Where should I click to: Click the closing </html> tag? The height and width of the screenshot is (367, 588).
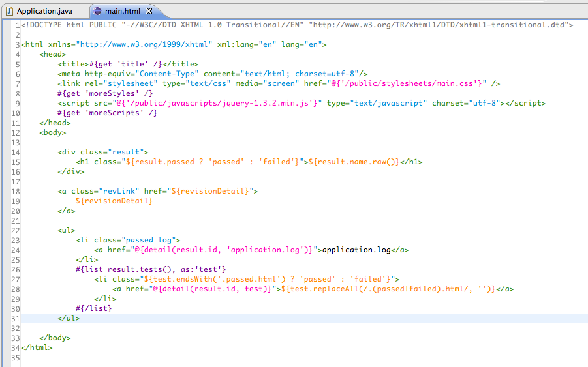pos(37,347)
